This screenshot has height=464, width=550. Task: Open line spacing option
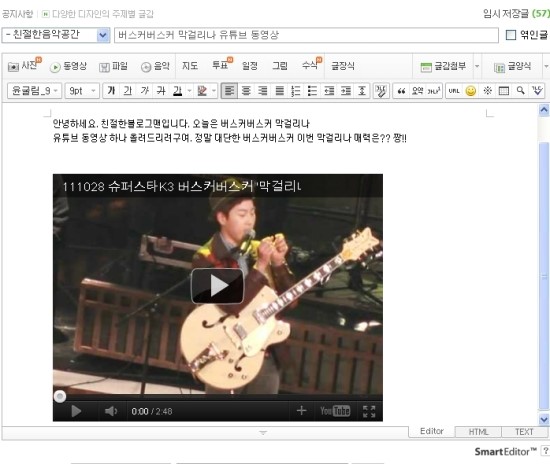click(x=362, y=91)
